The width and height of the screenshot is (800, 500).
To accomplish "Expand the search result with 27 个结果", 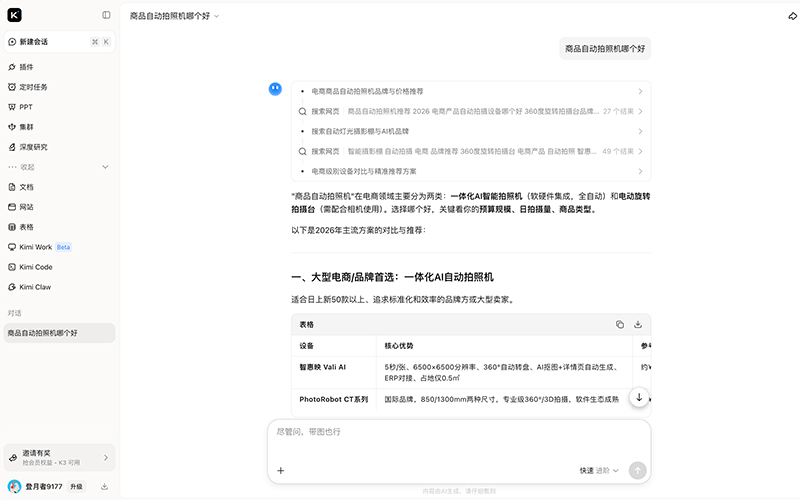I will 471,111.
